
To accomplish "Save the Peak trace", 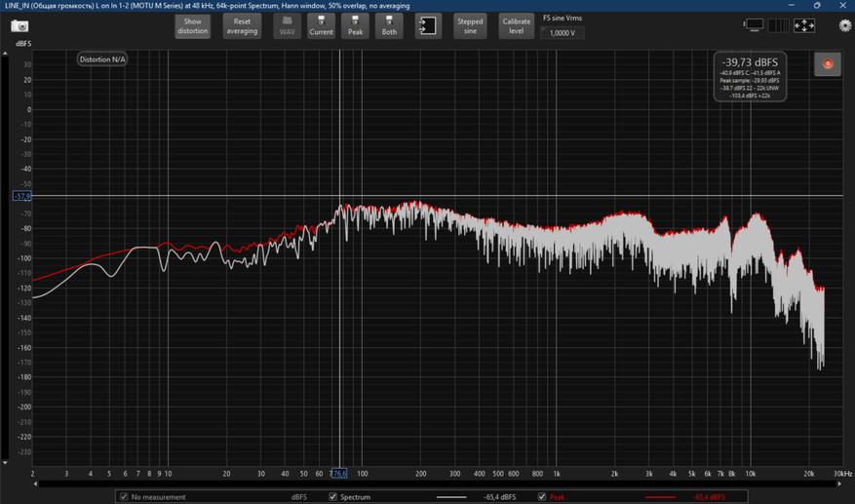I will tap(357, 25).
